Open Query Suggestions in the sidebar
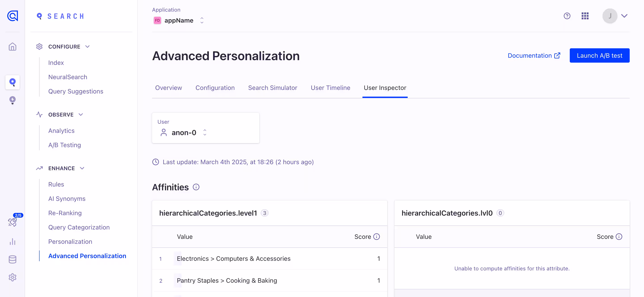This screenshot has width=644, height=297. click(x=76, y=91)
